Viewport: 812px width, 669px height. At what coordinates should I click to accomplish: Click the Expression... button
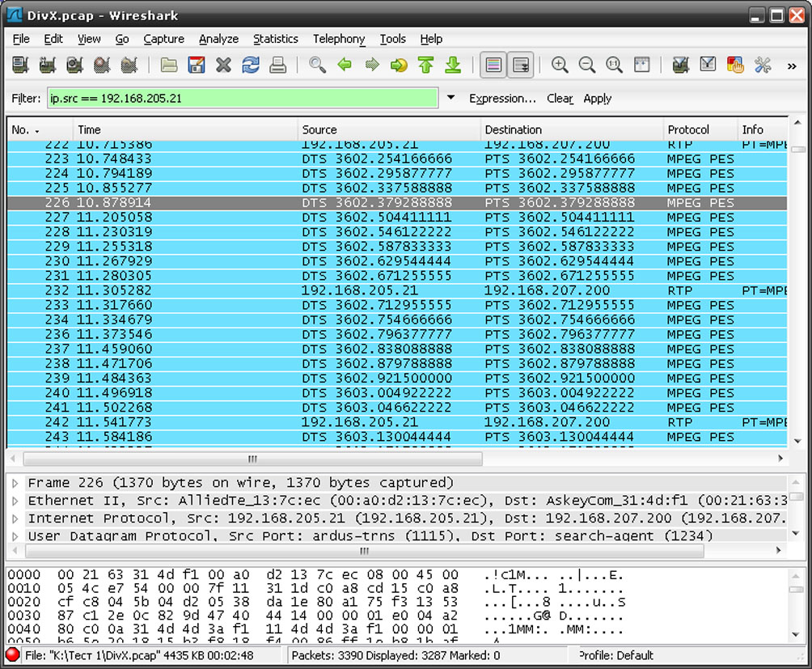502,98
